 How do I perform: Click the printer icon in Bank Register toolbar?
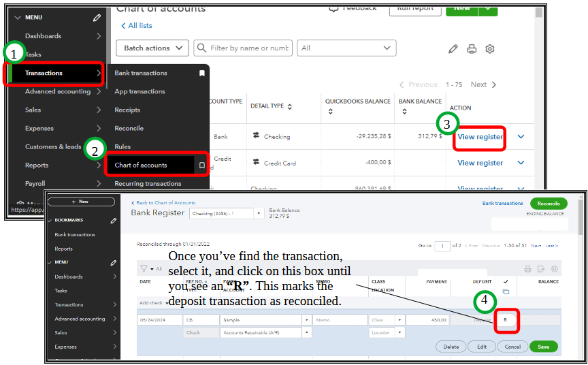[x=527, y=268]
